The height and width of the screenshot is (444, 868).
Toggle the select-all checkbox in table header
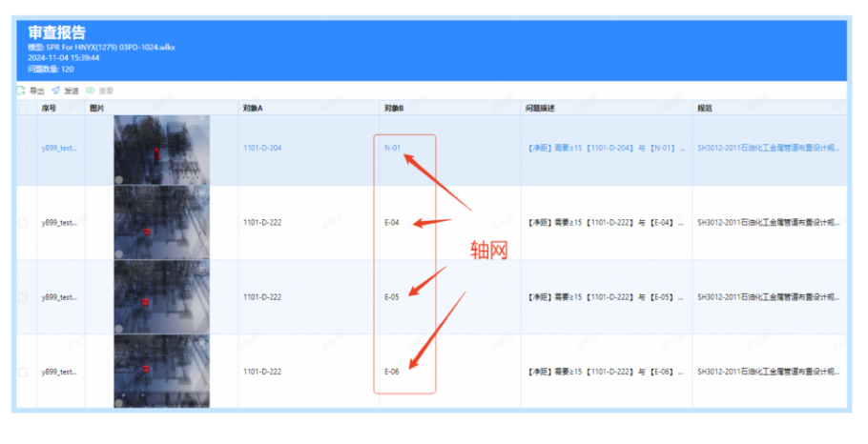(23, 109)
